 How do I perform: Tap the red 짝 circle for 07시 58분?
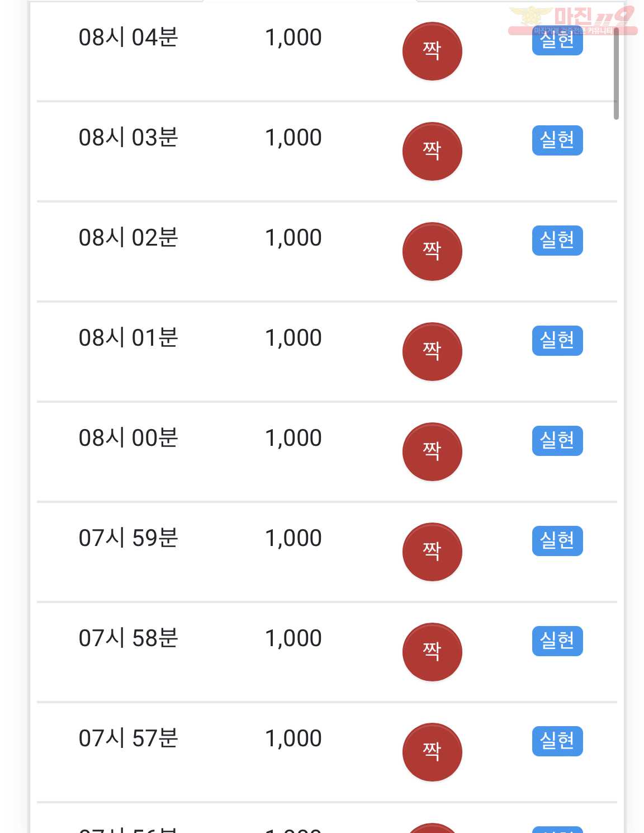(x=432, y=652)
